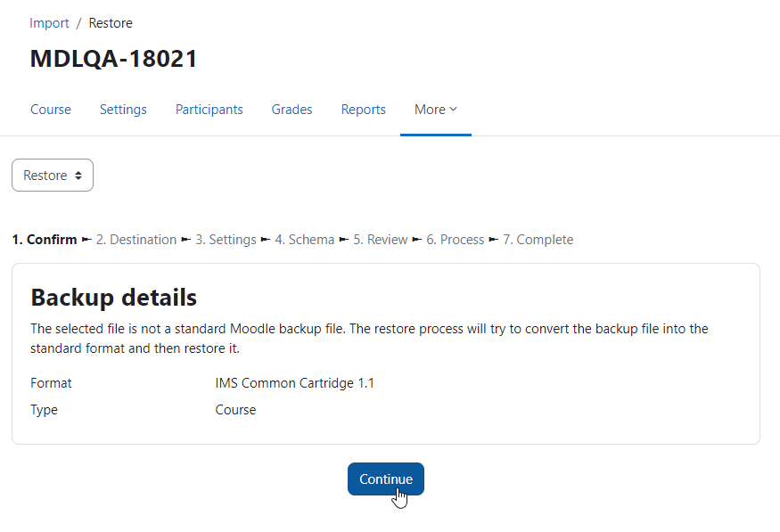The height and width of the screenshot is (532, 780).
Task: Click the Type label
Action: tap(44, 410)
